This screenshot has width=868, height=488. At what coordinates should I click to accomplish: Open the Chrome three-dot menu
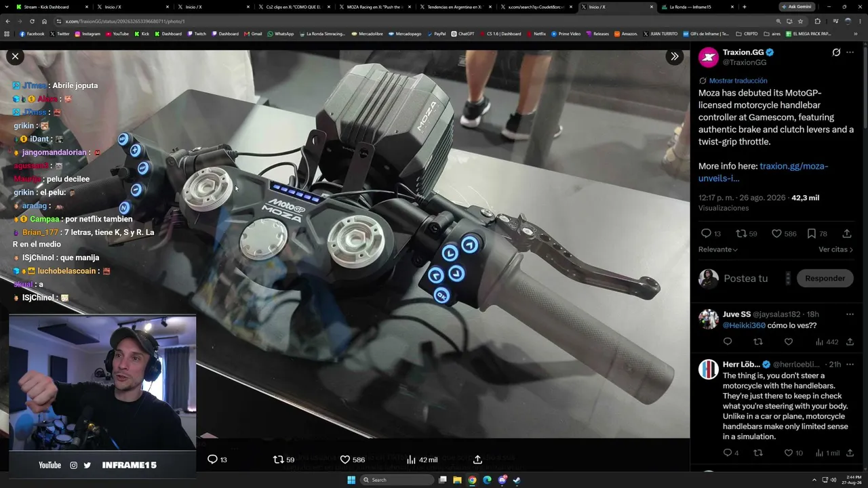(860, 21)
